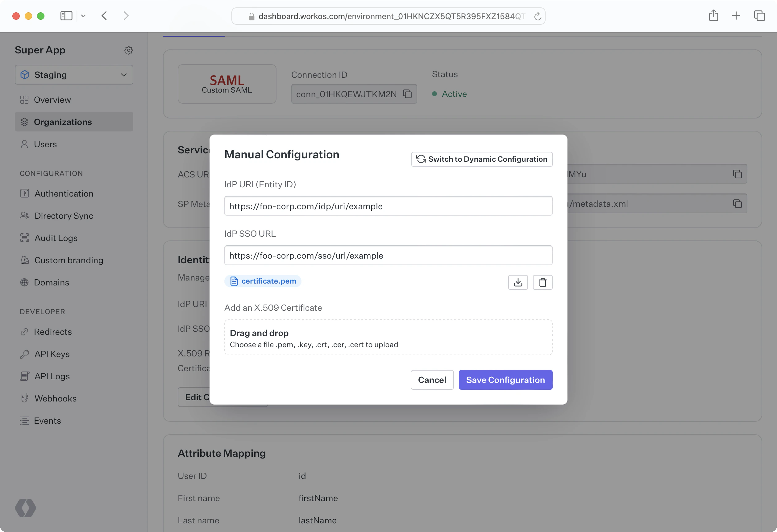Image resolution: width=777 pixels, height=532 pixels.
Task: Open Directory Sync settings
Action: [74, 216]
